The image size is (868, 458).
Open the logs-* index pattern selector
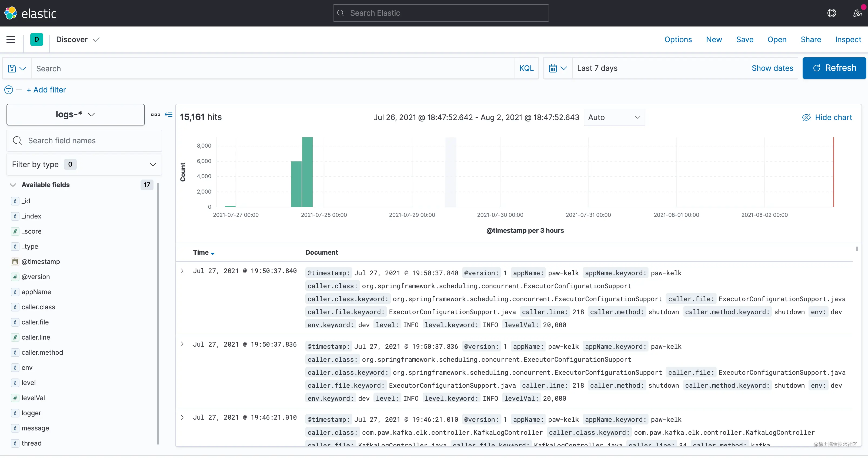click(75, 115)
